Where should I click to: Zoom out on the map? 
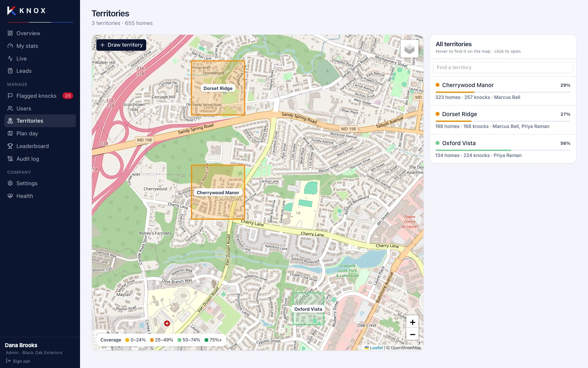pyautogui.click(x=412, y=334)
